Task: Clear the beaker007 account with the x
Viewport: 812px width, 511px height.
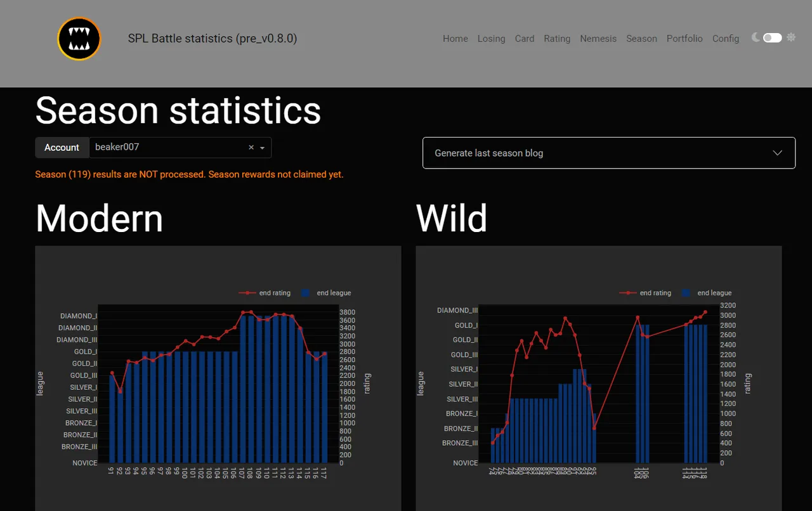Action: 251,147
